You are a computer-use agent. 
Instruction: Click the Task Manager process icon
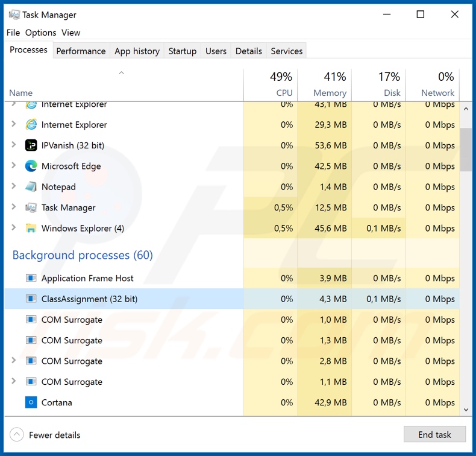pos(31,207)
